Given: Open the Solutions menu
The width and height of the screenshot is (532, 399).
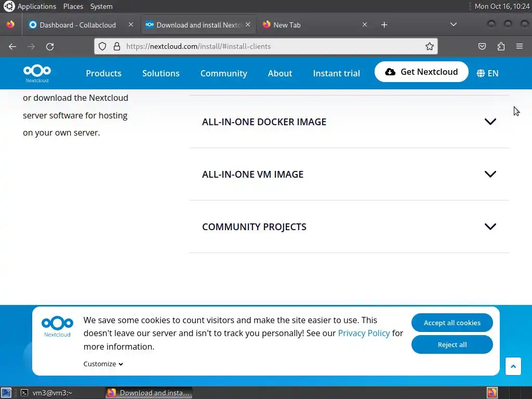Looking at the screenshot, I should 161,73.
